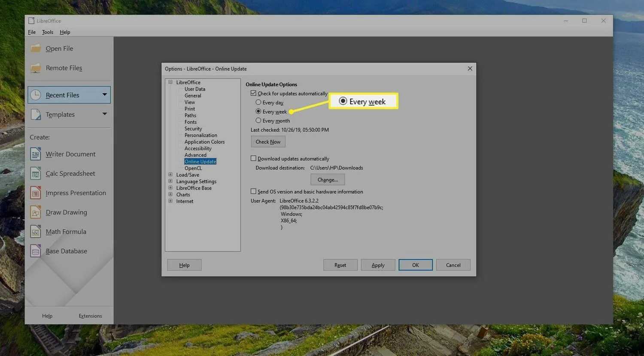Click the LibreOffice 6.3.2.2 user agent text
Image resolution: width=644 pixels, height=356 pixels.
click(x=299, y=200)
